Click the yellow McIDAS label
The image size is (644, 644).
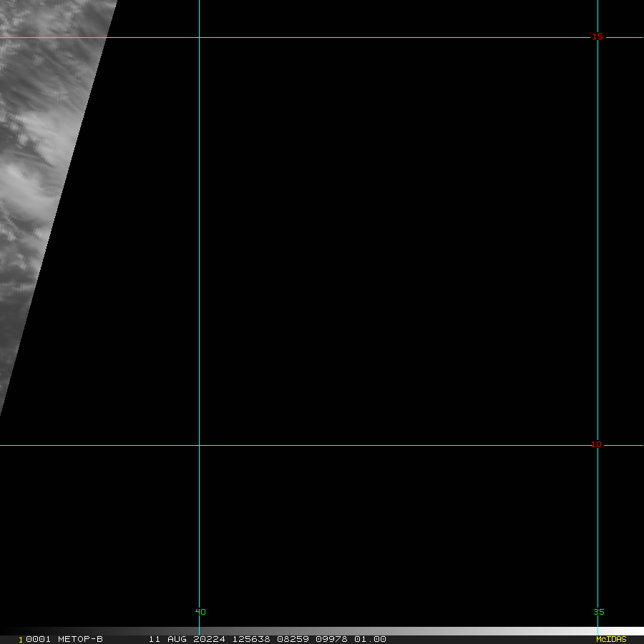tap(611, 639)
